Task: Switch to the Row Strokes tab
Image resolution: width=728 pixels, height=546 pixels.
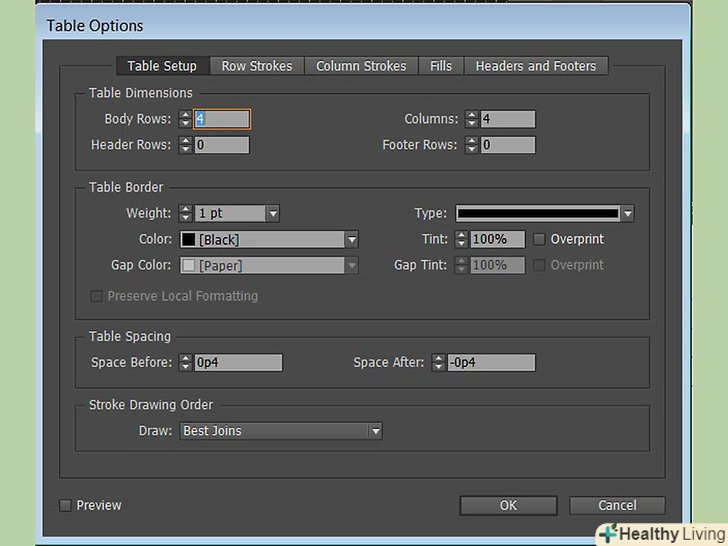Action: 257,66
